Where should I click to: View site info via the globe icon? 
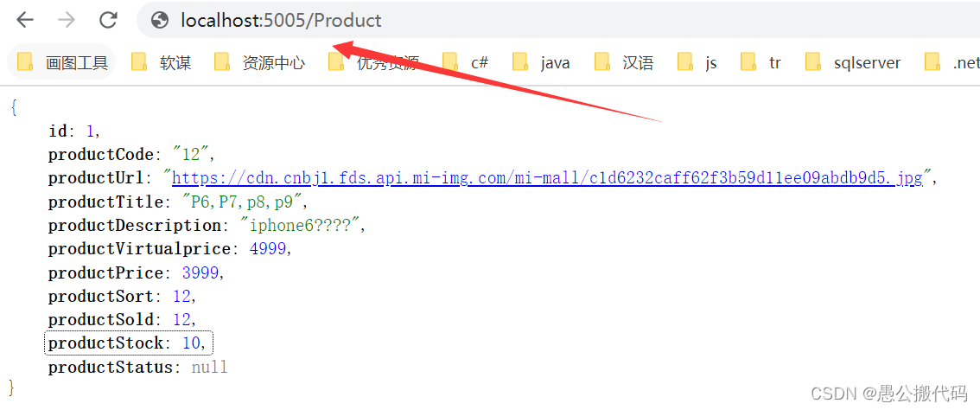[x=160, y=21]
